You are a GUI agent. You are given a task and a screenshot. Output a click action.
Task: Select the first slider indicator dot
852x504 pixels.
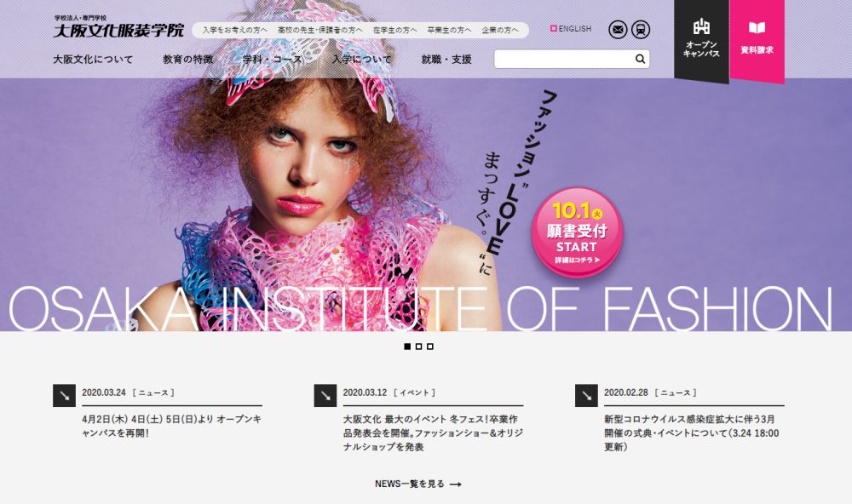407,346
